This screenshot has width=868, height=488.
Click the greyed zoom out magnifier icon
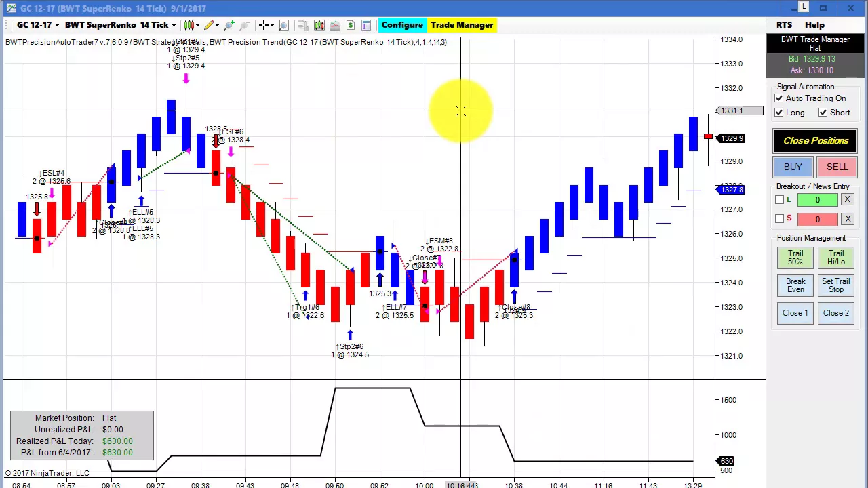tap(245, 25)
